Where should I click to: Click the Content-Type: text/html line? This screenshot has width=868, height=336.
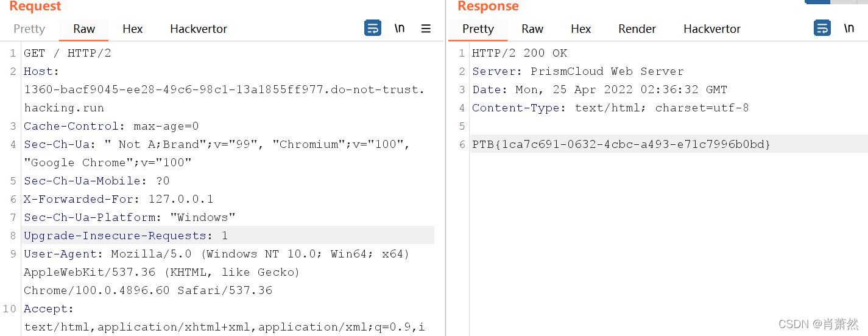tap(611, 108)
